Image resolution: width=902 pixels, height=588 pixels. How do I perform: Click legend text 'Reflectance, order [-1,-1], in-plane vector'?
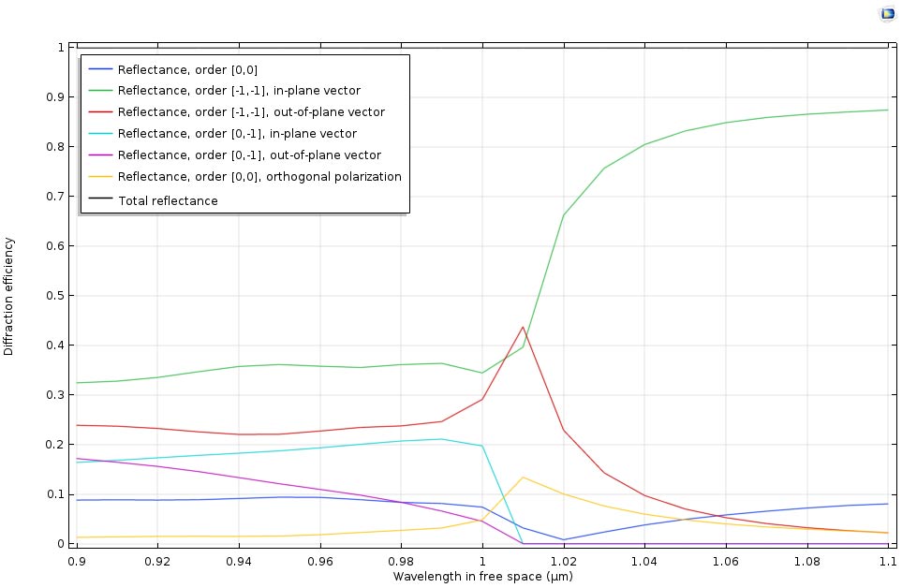point(239,91)
